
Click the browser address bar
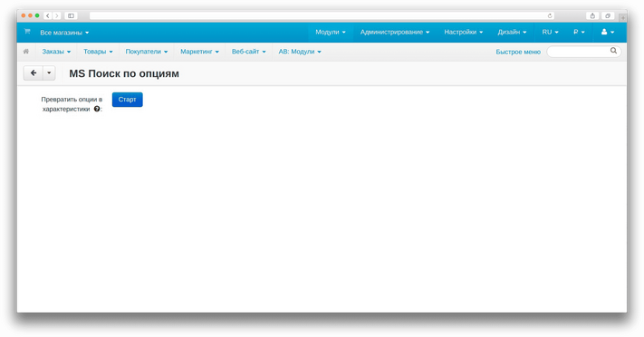322,15
